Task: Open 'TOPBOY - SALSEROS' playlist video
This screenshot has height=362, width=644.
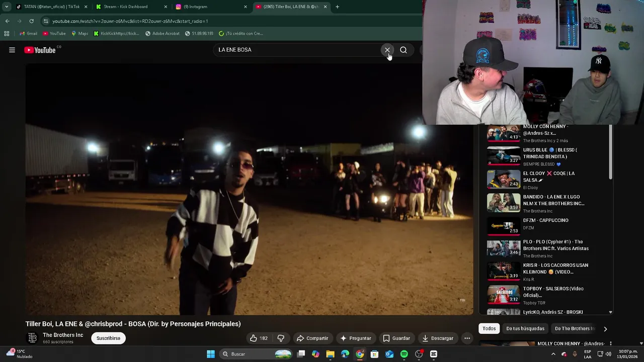Action: pos(546,296)
